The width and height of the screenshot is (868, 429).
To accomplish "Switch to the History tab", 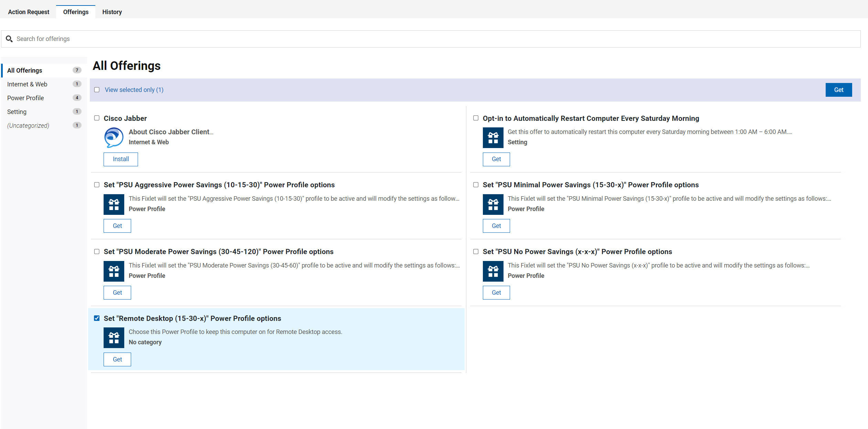I will (x=112, y=12).
